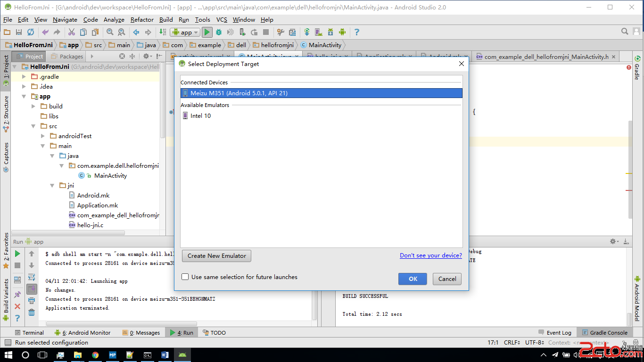The height and width of the screenshot is (362, 644).
Task: Open the Gradle Console button
Action: [604, 332]
